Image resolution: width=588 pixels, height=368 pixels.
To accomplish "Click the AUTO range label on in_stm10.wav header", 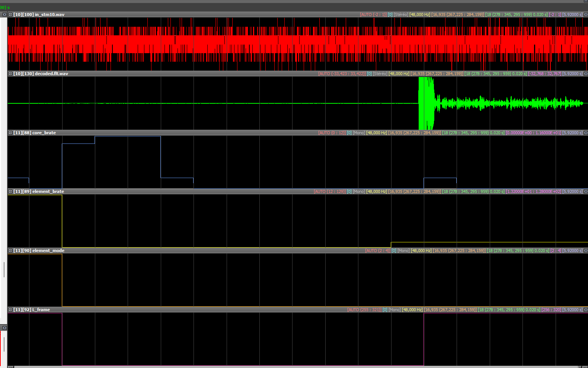I will point(373,14).
